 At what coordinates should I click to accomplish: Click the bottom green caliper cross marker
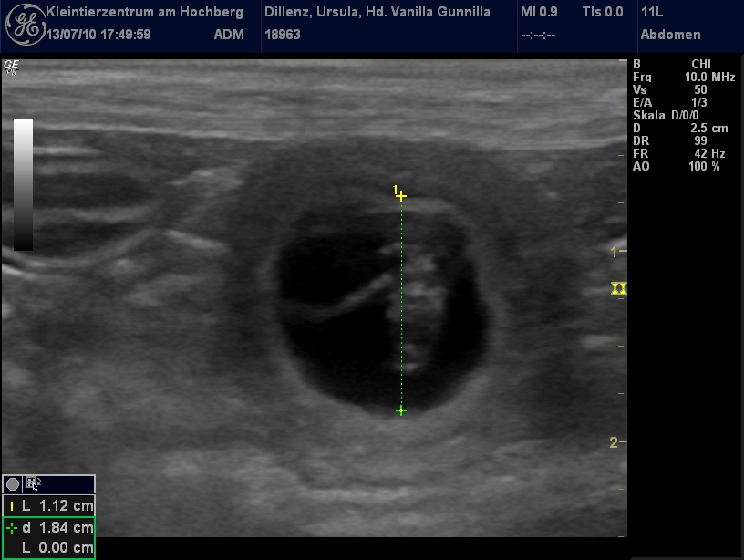(x=401, y=411)
